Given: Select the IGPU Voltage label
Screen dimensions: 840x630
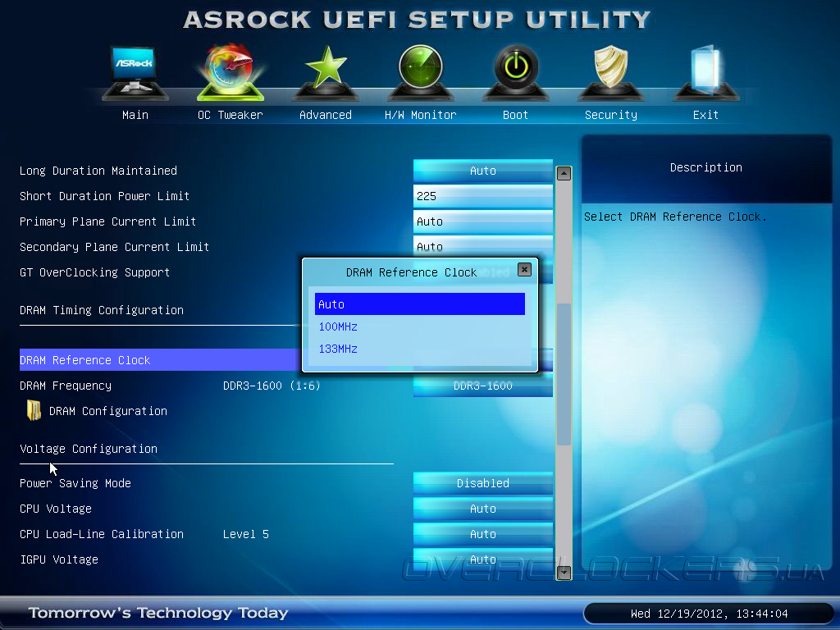Looking at the screenshot, I should coord(59,559).
